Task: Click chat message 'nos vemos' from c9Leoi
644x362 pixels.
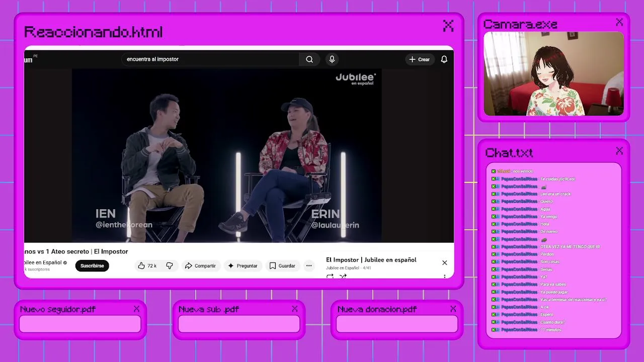Action: point(523,171)
